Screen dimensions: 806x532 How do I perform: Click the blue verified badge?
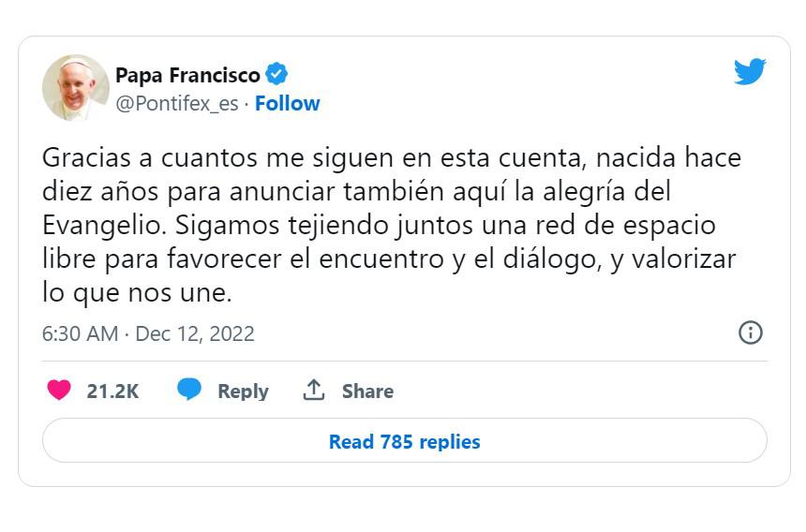(x=276, y=74)
